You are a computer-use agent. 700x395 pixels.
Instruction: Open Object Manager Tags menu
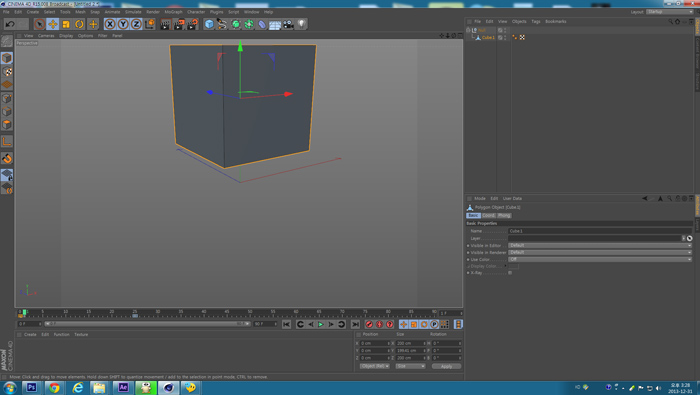[x=536, y=21]
